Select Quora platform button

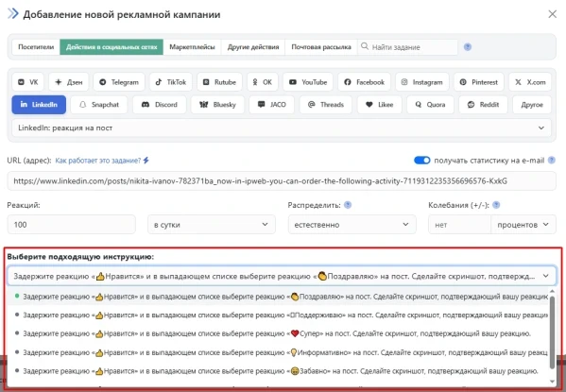(430, 105)
